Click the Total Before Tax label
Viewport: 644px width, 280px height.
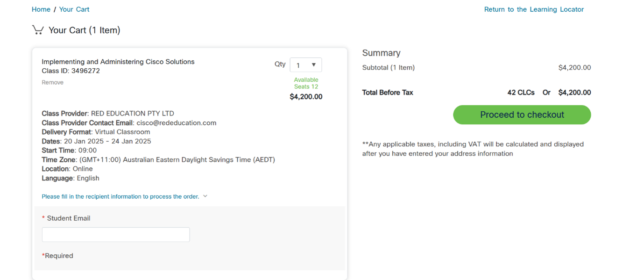tap(388, 92)
